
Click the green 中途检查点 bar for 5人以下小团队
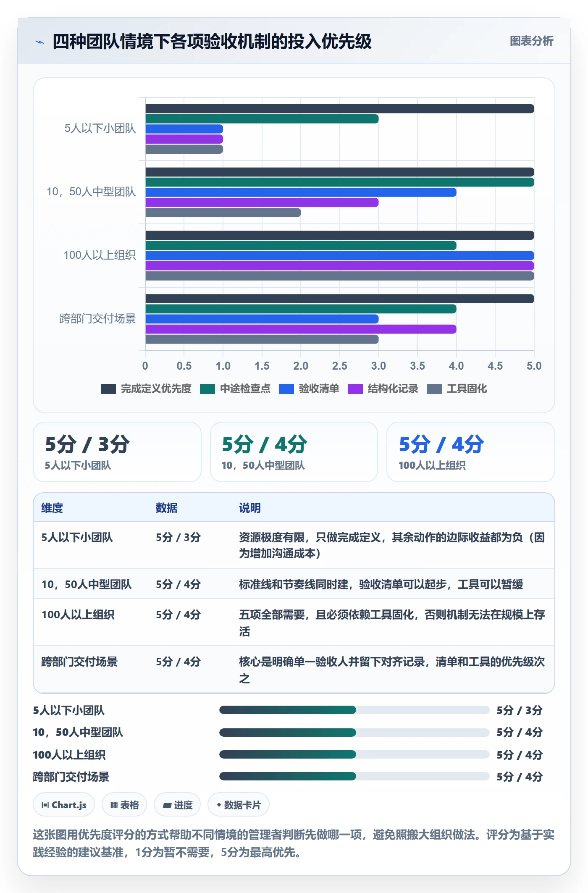tap(262, 119)
